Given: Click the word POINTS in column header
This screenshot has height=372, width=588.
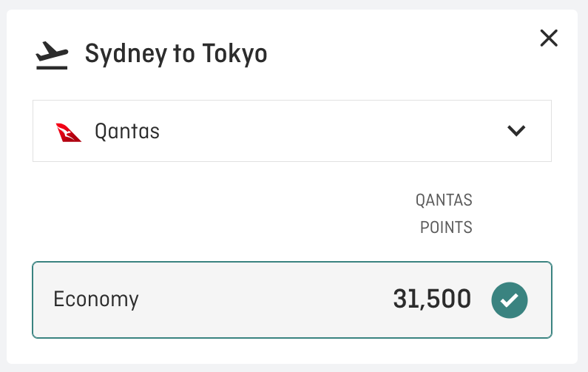Looking at the screenshot, I should (x=446, y=228).
